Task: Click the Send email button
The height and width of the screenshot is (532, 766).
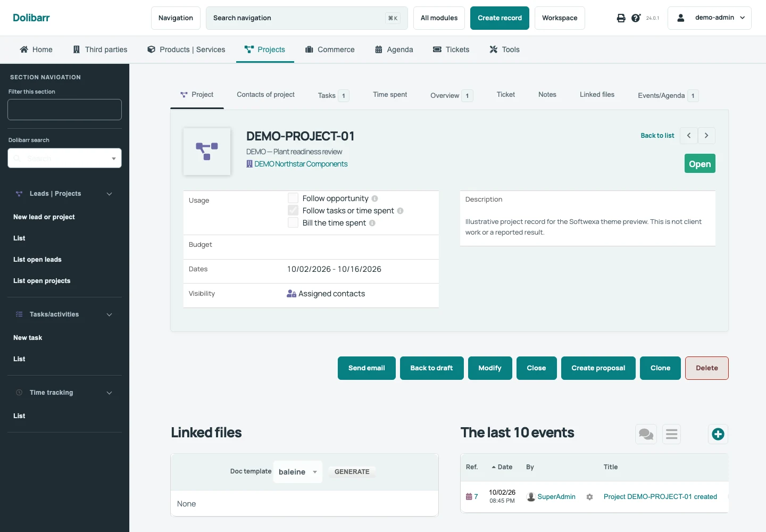Action: click(367, 368)
